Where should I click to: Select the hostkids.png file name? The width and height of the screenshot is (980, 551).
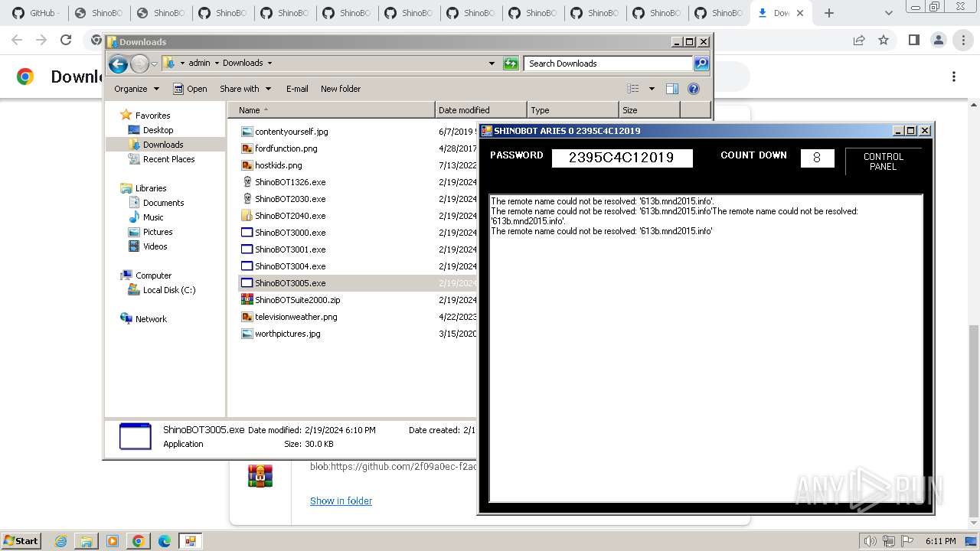click(x=279, y=165)
